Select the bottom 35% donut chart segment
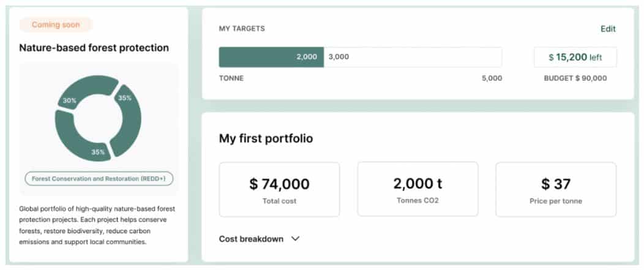644x270 pixels. click(x=82, y=140)
